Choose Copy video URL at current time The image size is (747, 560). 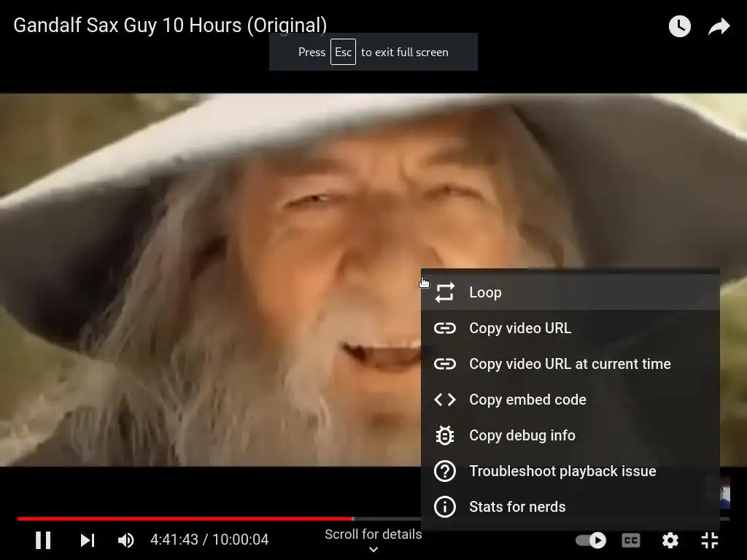[570, 364]
